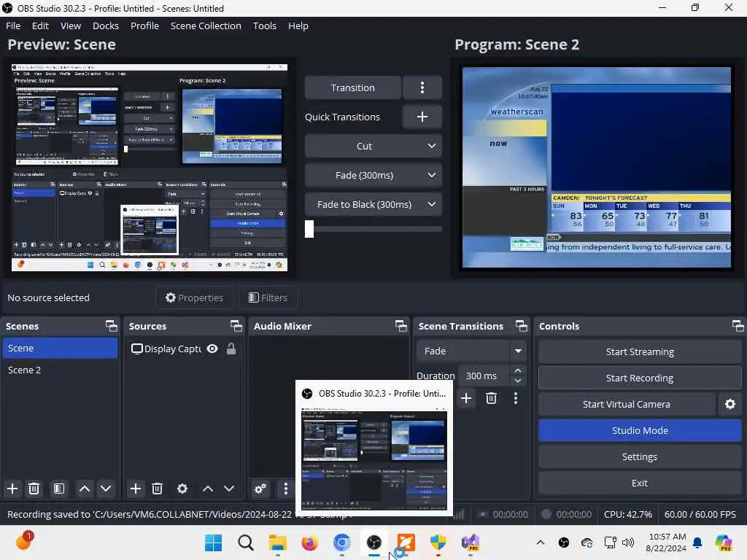Image resolution: width=747 pixels, height=560 pixels.
Task: Open Firefox from taskbar
Action: point(309,542)
